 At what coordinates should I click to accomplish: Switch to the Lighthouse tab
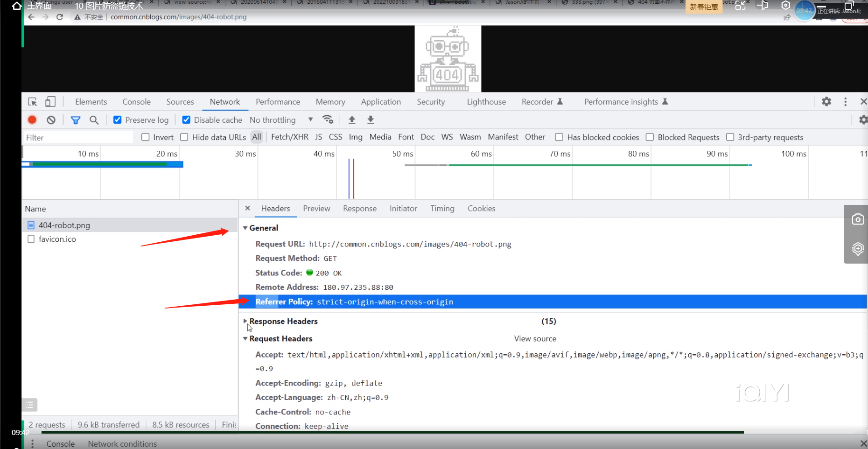pyautogui.click(x=486, y=102)
